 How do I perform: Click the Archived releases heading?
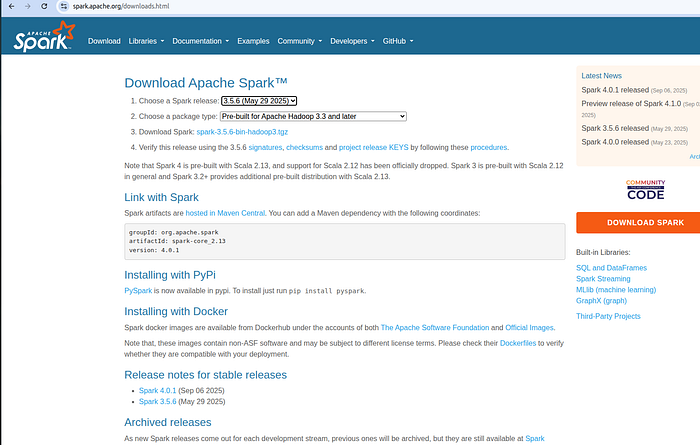point(168,422)
